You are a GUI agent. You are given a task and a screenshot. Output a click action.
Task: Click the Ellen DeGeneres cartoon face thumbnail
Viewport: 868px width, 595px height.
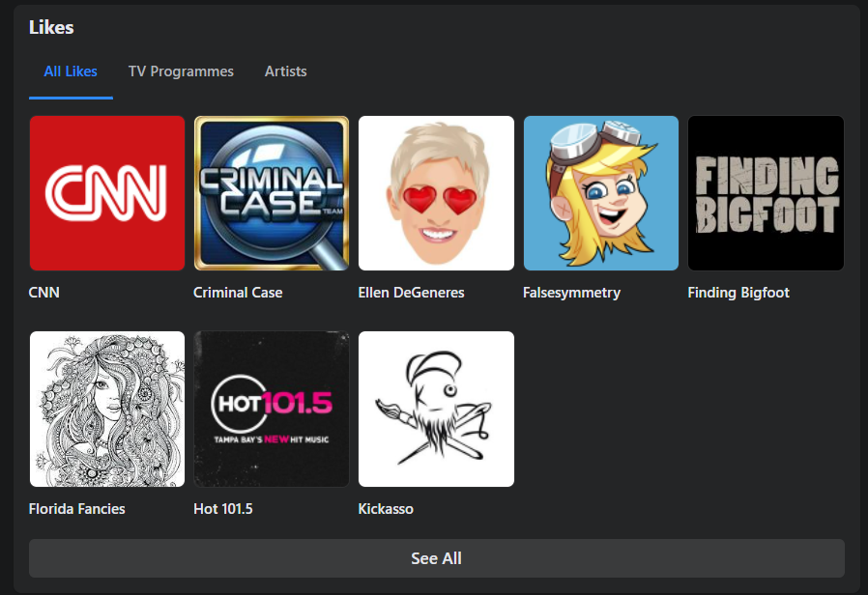436,193
